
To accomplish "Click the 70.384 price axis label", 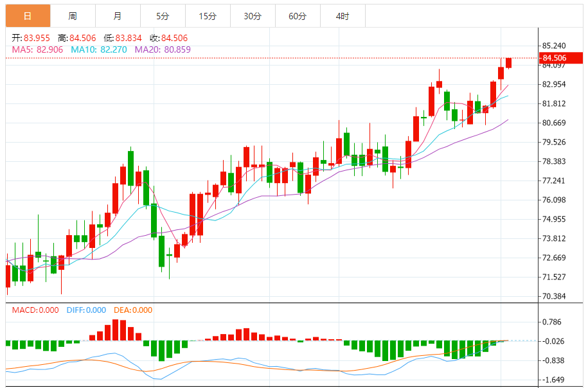I will [x=554, y=296].
